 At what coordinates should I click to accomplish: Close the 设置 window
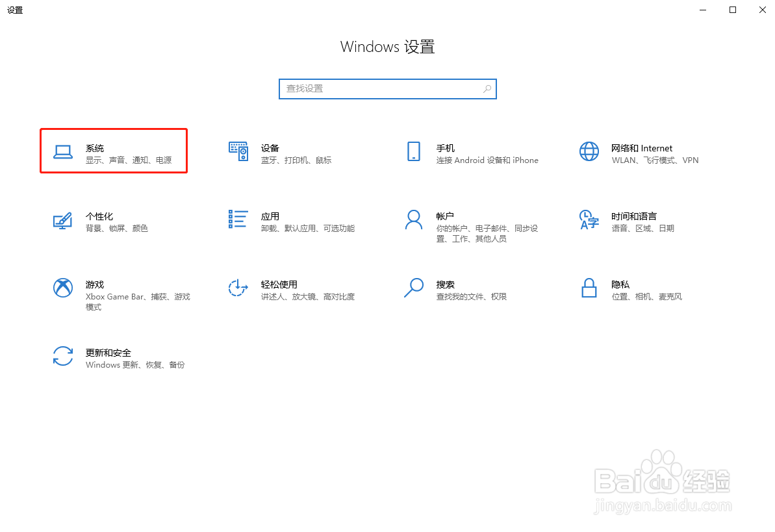point(762,10)
